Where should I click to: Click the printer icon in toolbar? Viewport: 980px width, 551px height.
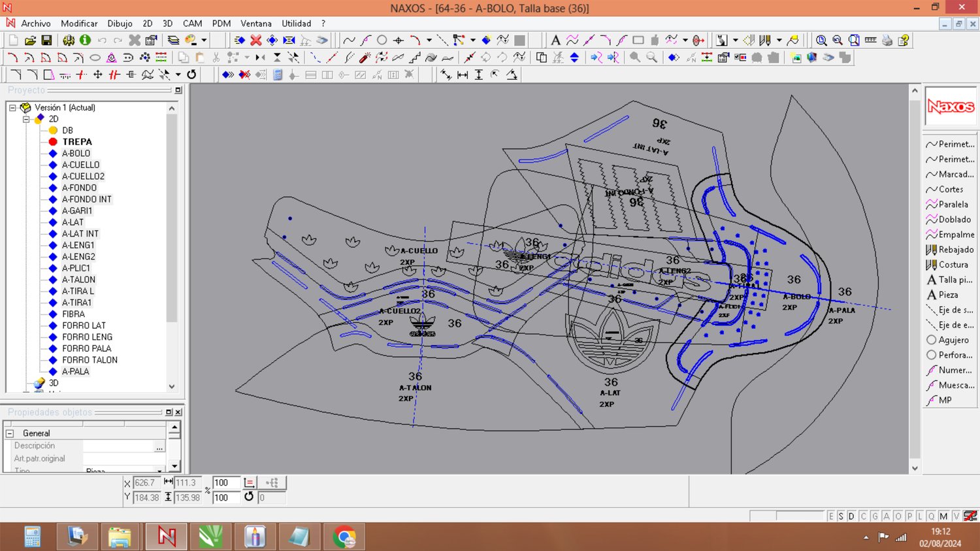point(887,41)
